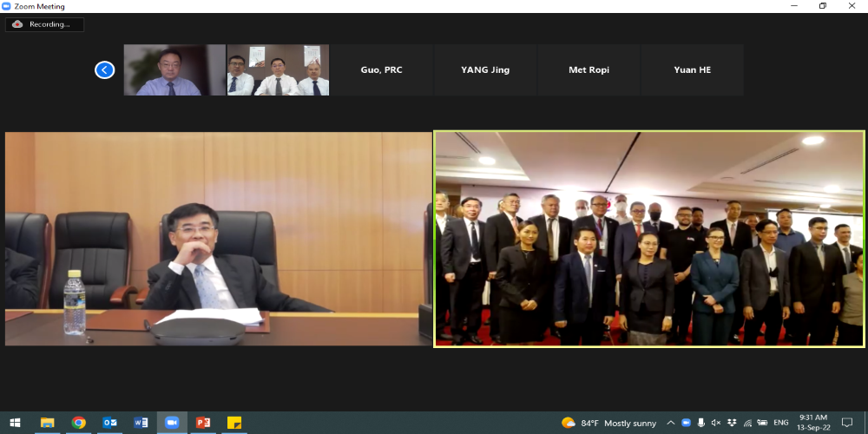Open the notification center icon in the tray
Viewport: 868px width, 434px height.
pyautogui.click(x=848, y=423)
